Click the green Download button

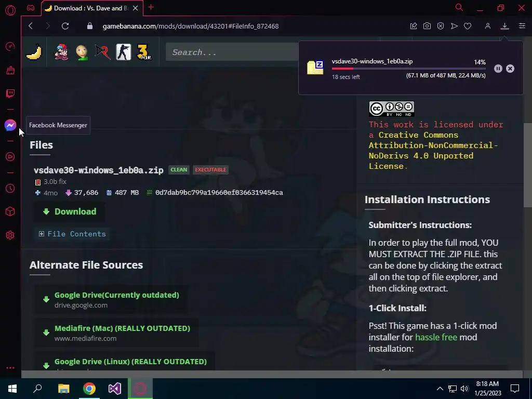tap(69, 211)
